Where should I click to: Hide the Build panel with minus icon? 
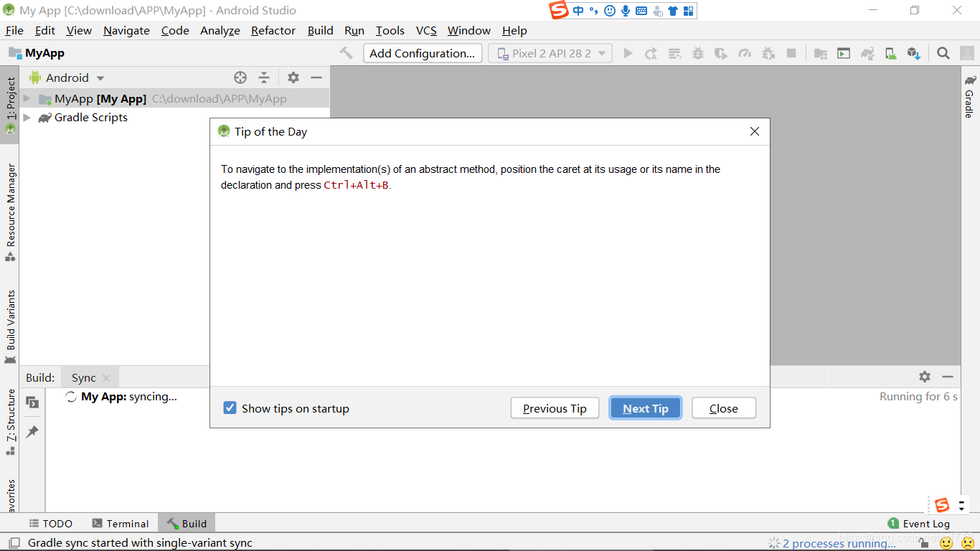948,377
